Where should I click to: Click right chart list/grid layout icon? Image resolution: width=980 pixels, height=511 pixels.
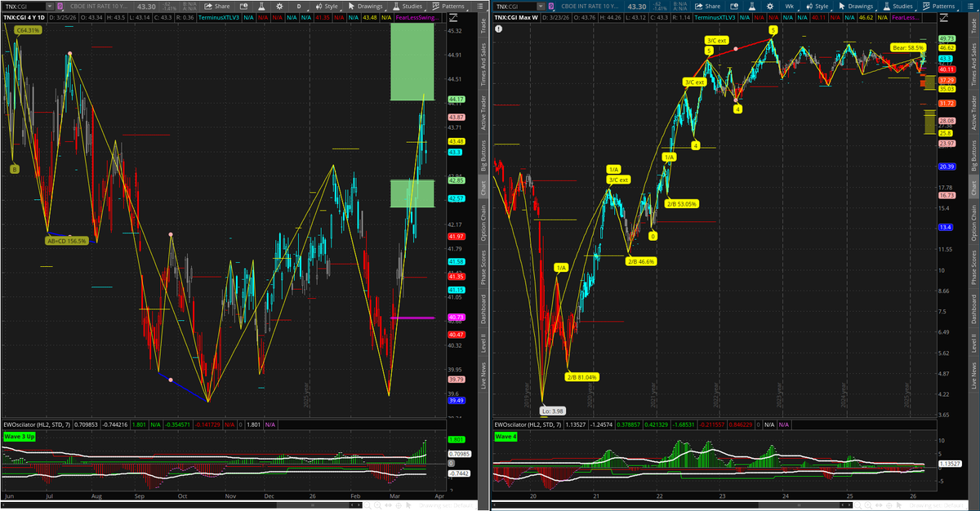970,7
